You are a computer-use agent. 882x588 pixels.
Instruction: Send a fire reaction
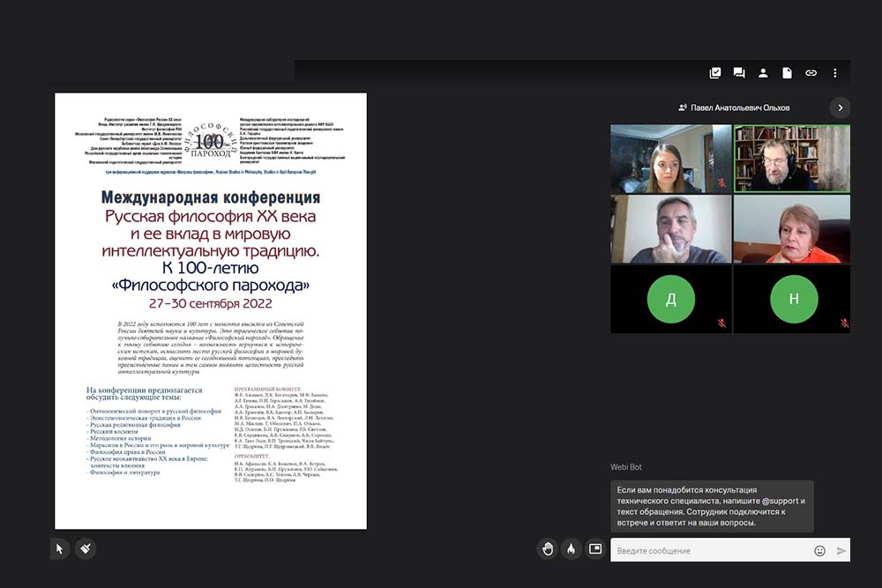coord(572,548)
